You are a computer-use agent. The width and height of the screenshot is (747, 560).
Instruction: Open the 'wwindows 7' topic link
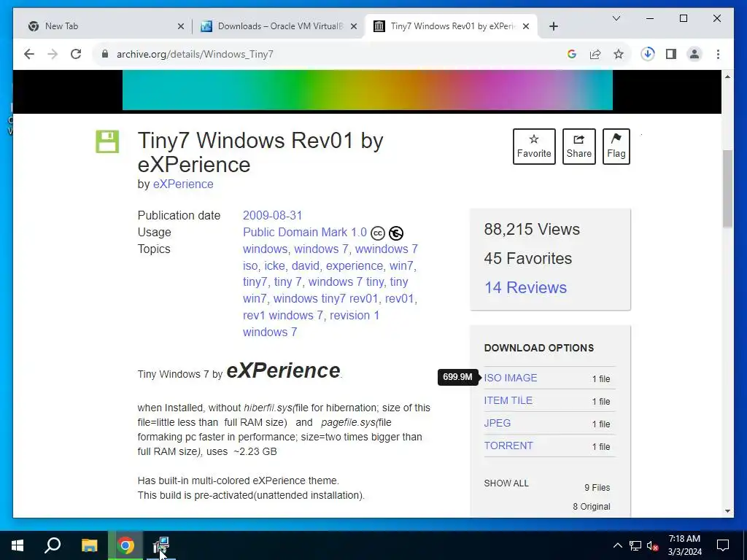point(387,249)
